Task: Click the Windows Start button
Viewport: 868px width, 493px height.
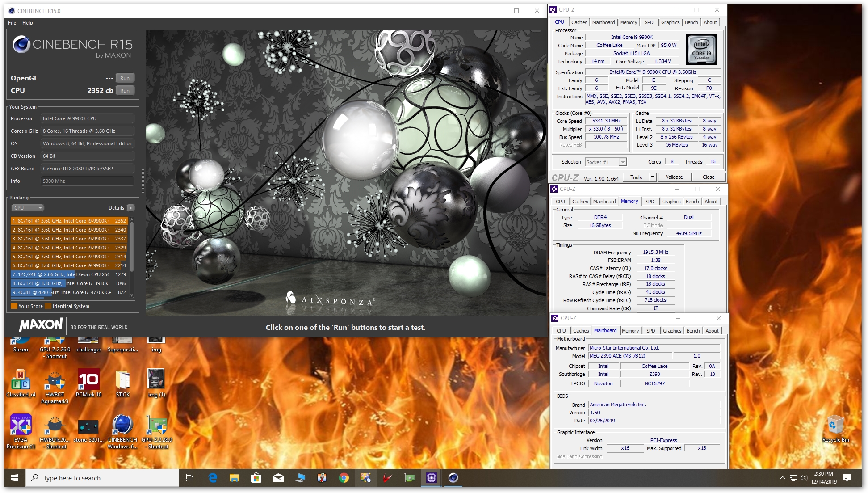Action: pyautogui.click(x=14, y=478)
